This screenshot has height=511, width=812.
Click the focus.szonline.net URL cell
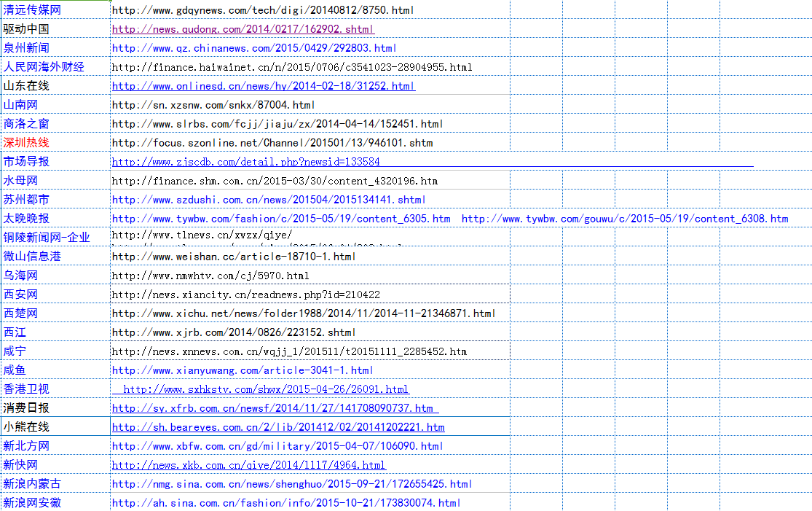[x=310, y=143]
